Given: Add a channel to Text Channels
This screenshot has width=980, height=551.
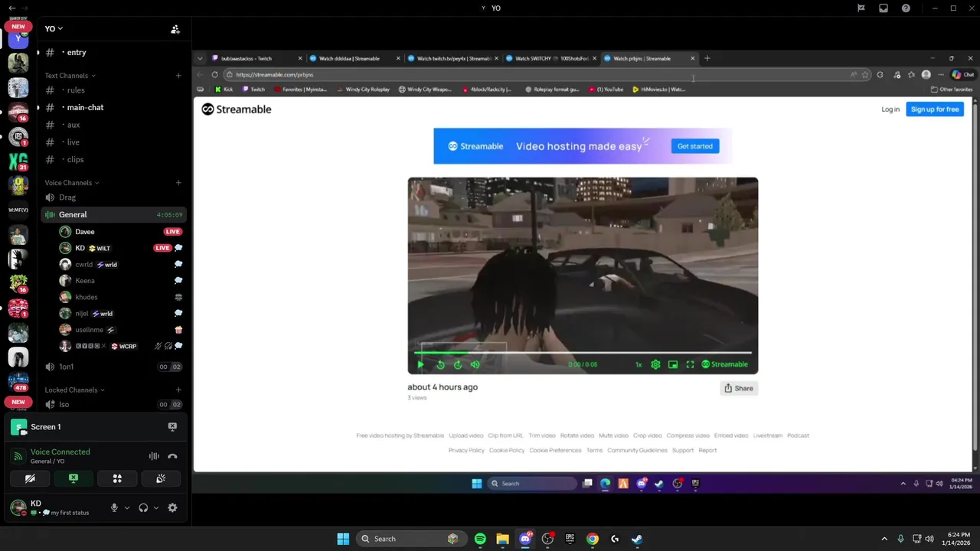Looking at the screenshot, I should [x=178, y=76].
